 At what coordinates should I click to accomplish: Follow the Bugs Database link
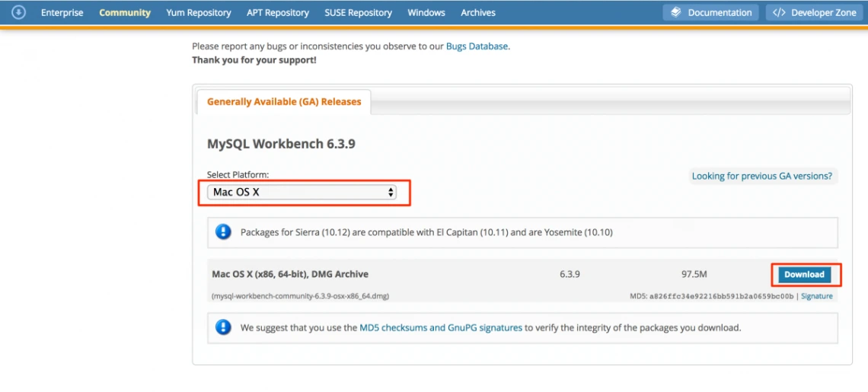[x=477, y=46]
